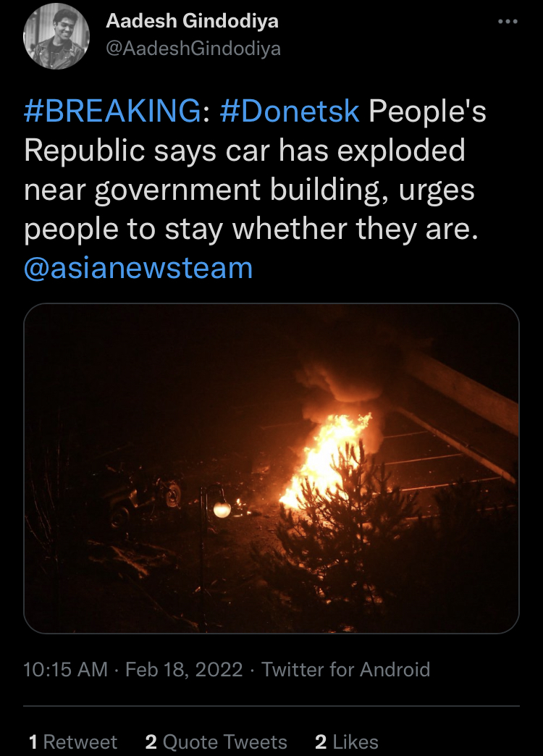
Task: Click the bright flames in the photo
Action: click(x=324, y=458)
